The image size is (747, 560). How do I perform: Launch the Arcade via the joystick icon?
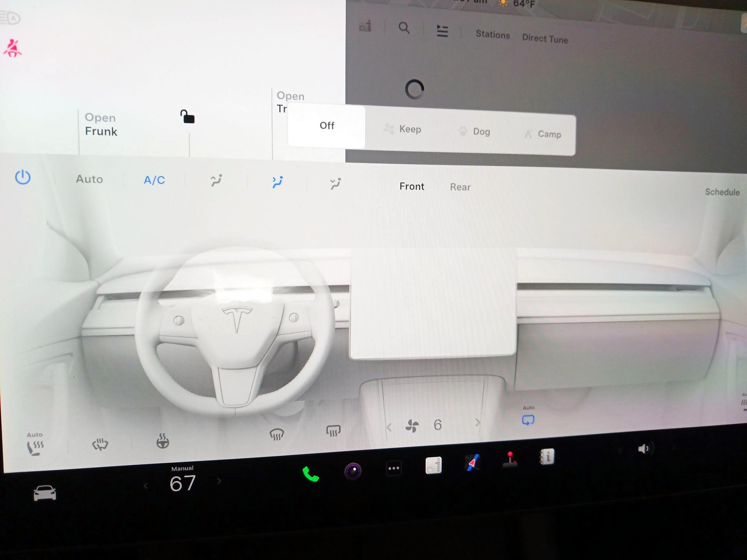510,461
